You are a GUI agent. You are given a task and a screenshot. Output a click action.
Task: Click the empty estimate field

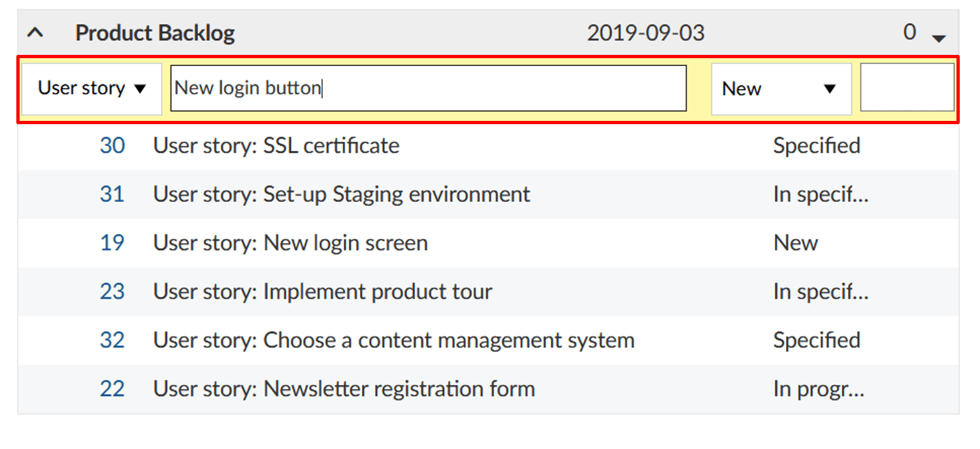coord(907,87)
